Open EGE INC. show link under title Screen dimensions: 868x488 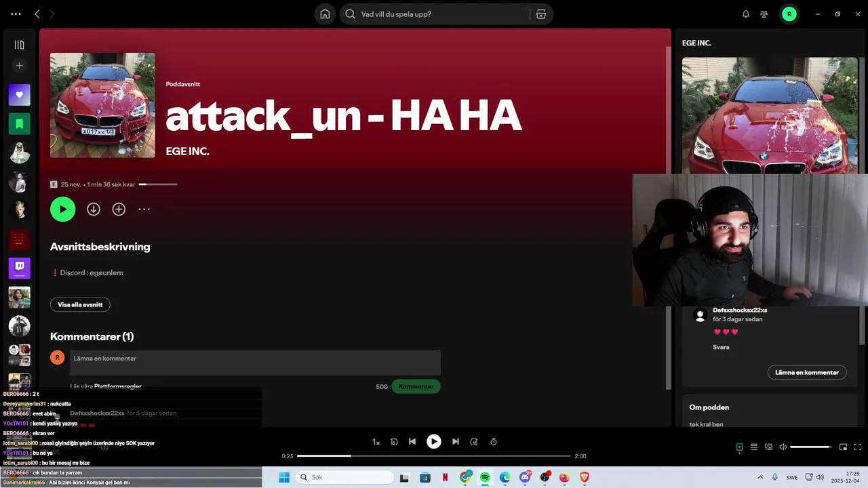click(x=187, y=151)
